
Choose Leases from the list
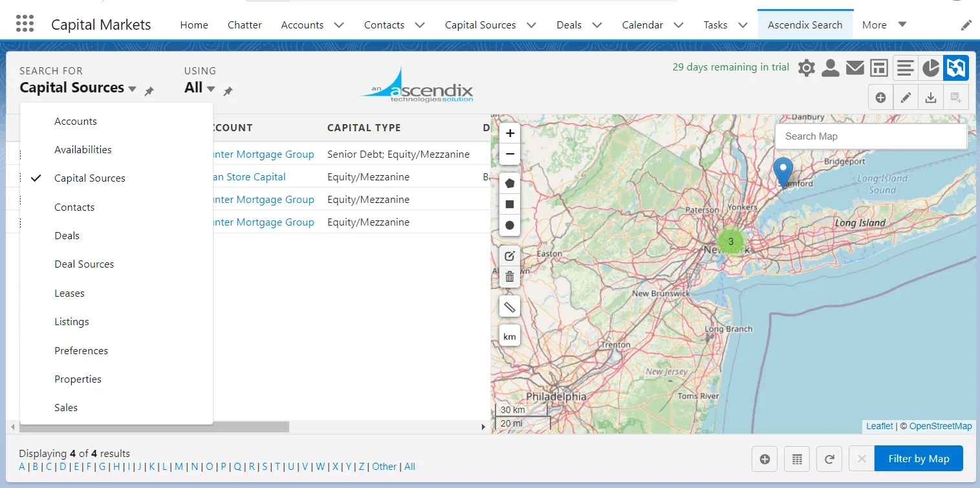pos(116,293)
